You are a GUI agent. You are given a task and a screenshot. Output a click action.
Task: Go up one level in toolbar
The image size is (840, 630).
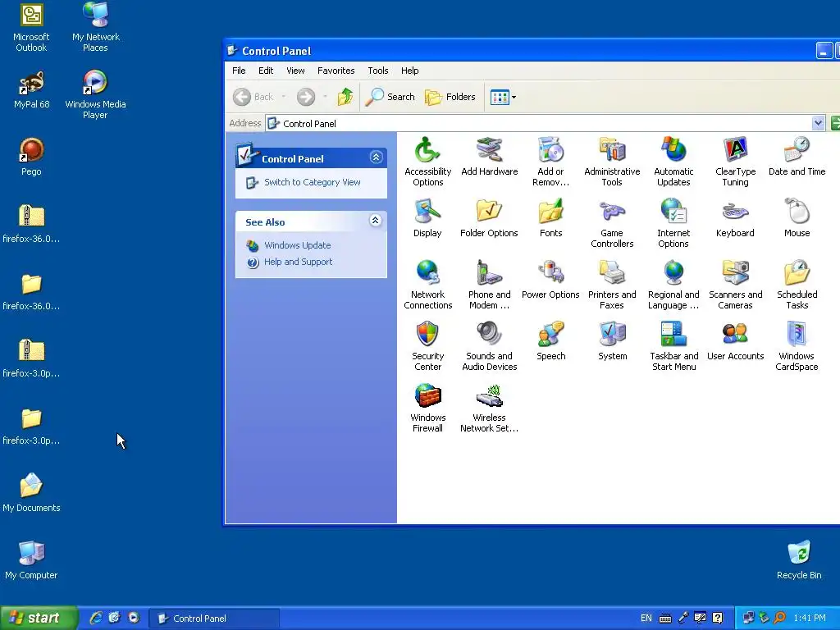[345, 97]
